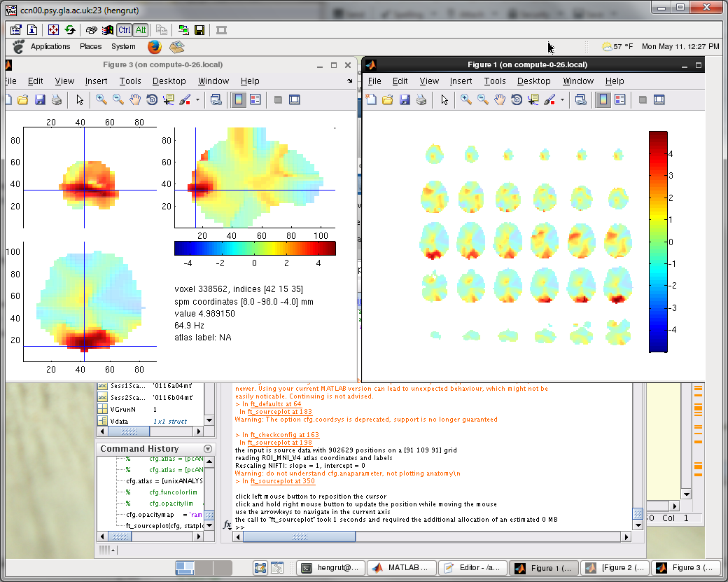The image size is (728, 582).
Task: Print Figure 3 using the printer icon
Action: [57, 100]
